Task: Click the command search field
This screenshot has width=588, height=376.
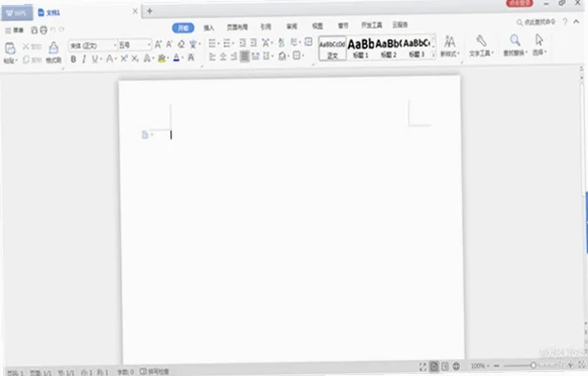Action: pyautogui.click(x=536, y=23)
